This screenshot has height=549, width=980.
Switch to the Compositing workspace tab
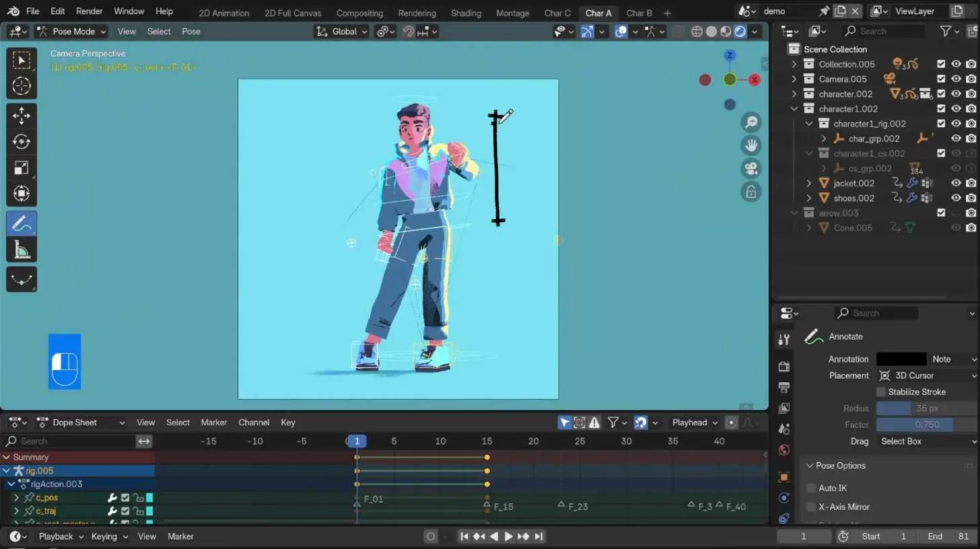tap(359, 12)
